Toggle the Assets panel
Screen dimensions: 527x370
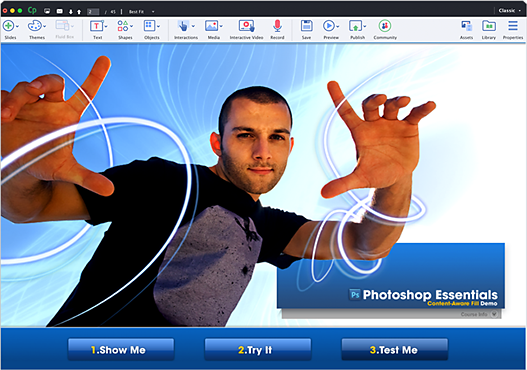[466, 26]
